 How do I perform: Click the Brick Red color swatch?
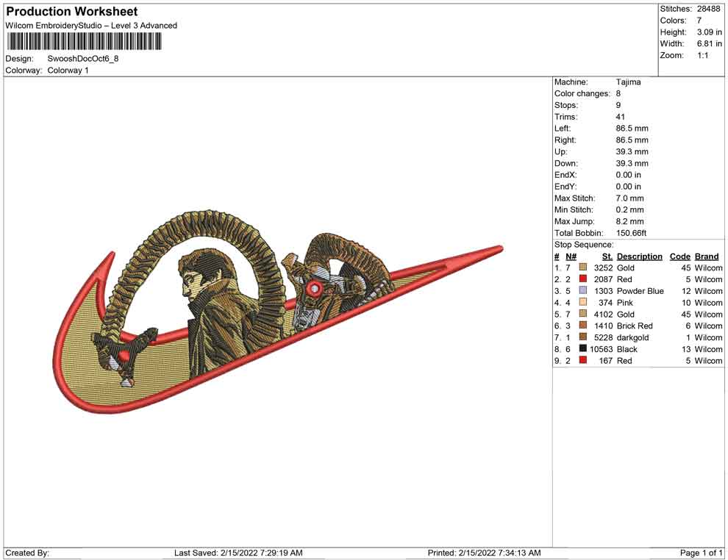[x=583, y=326]
